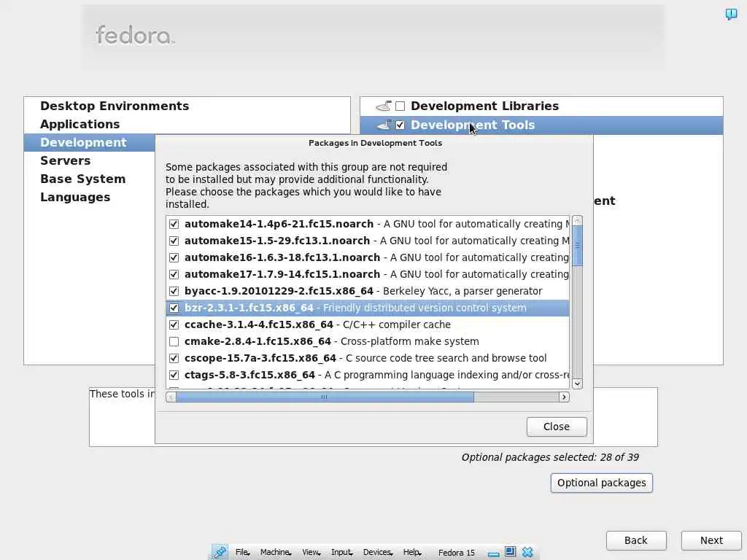The width and height of the screenshot is (747, 560).
Task: Select the Development Tools group row
Action: pyautogui.click(x=542, y=125)
